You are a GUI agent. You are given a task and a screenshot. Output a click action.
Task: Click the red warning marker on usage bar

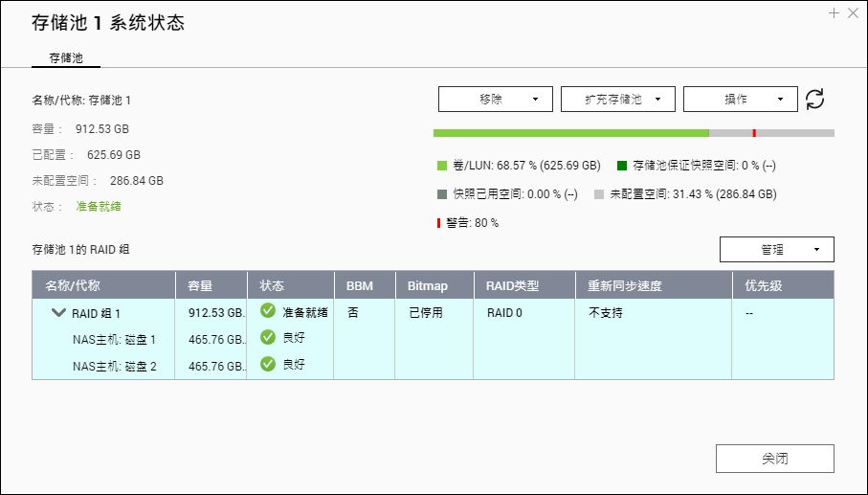click(754, 133)
